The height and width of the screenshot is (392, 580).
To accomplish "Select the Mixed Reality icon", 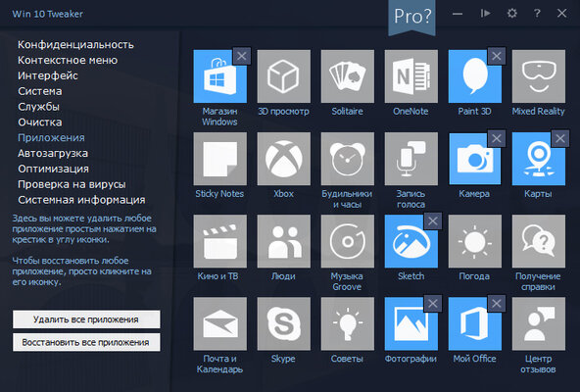I will coord(539,76).
